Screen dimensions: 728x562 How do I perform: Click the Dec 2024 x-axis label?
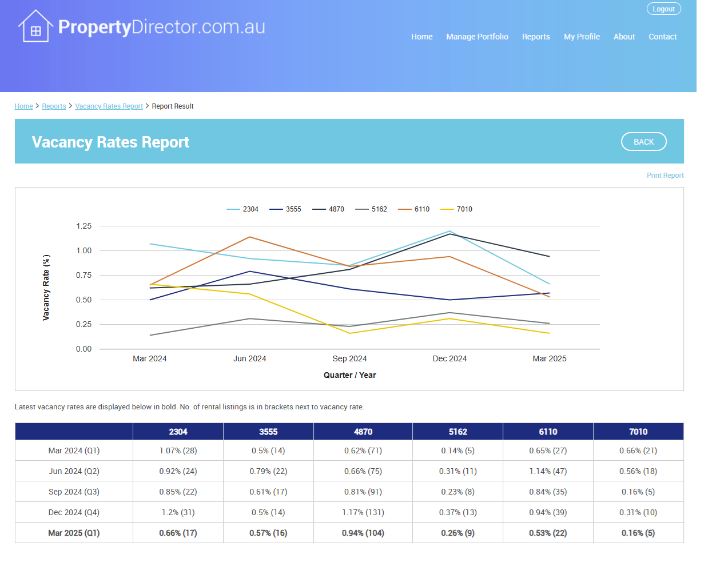pyautogui.click(x=449, y=358)
